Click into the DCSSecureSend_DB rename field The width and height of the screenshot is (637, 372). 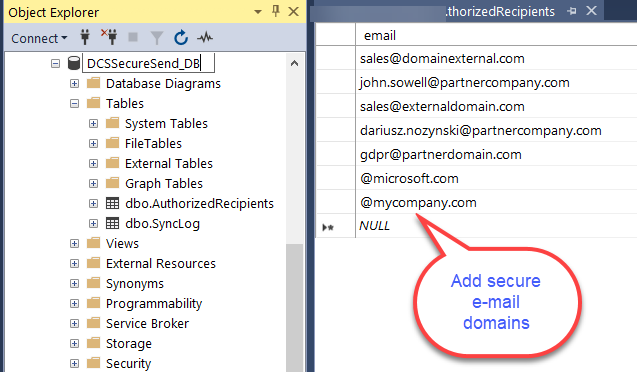pyautogui.click(x=148, y=63)
